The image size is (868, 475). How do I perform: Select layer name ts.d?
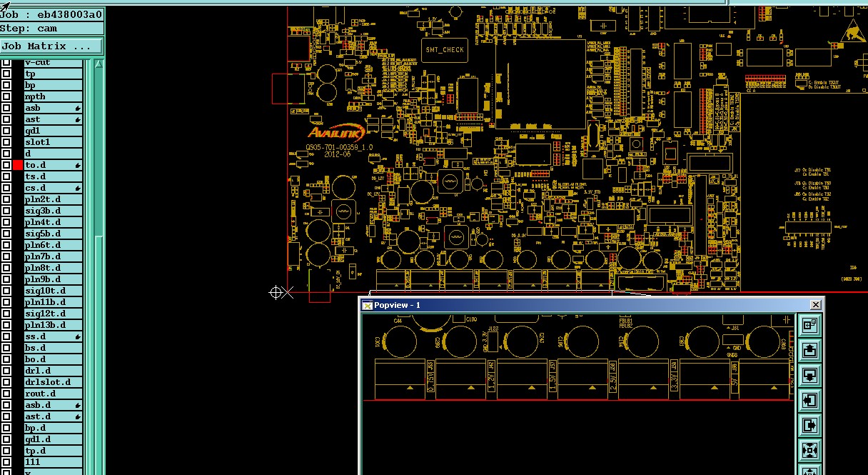point(54,176)
